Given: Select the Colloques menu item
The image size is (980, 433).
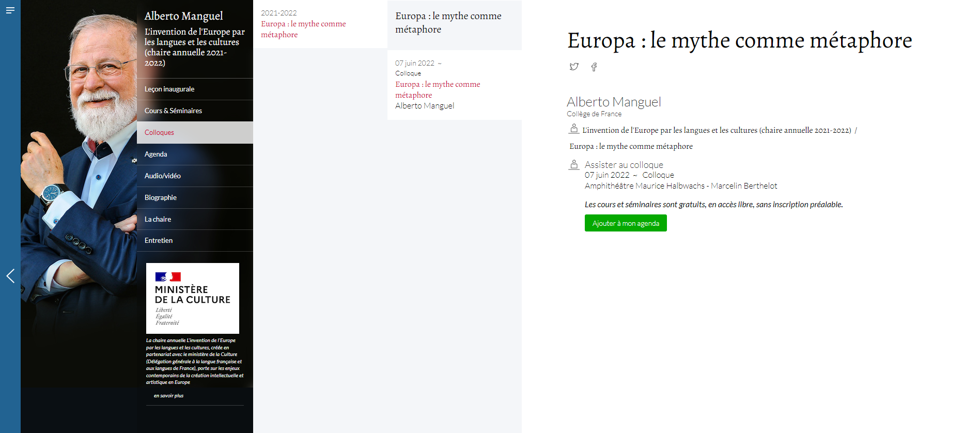Looking at the screenshot, I should 195,132.
